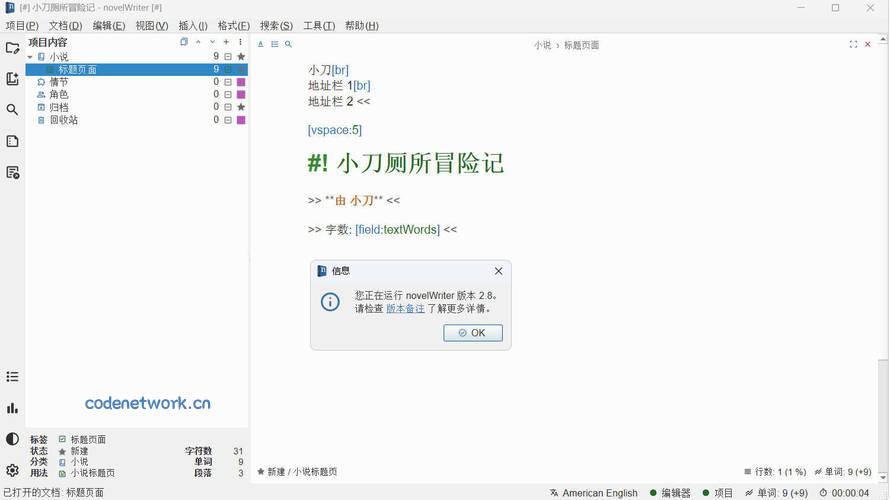Image resolution: width=890 pixels, height=500 pixels.
Task: Click the session timer 00:00:04
Action: tap(844, 493)
